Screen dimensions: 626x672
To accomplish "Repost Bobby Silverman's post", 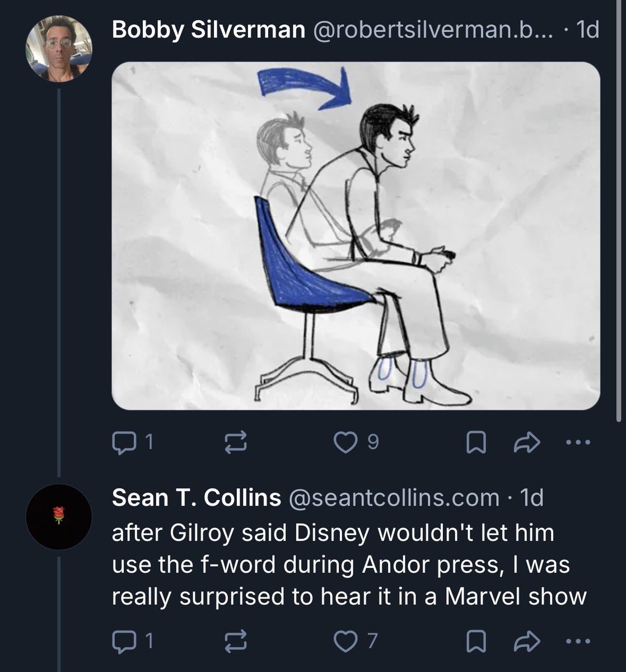I will tap(236, 443).
